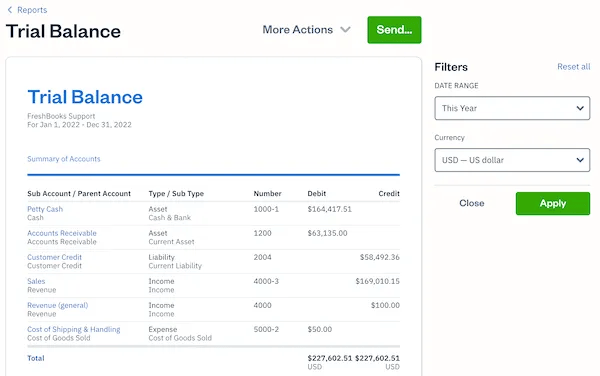Click account number 1000-1
600x376 pixels.
(x=266, y=209)
